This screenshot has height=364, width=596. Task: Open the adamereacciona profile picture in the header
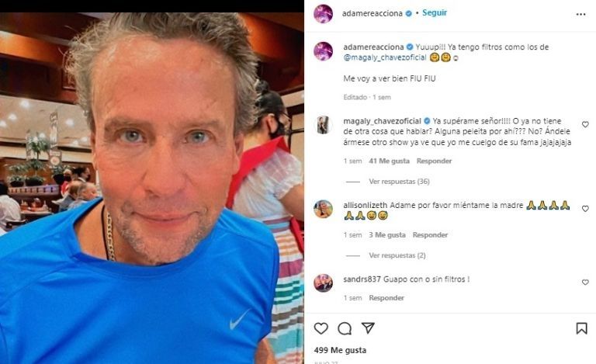tap(323, 14)
